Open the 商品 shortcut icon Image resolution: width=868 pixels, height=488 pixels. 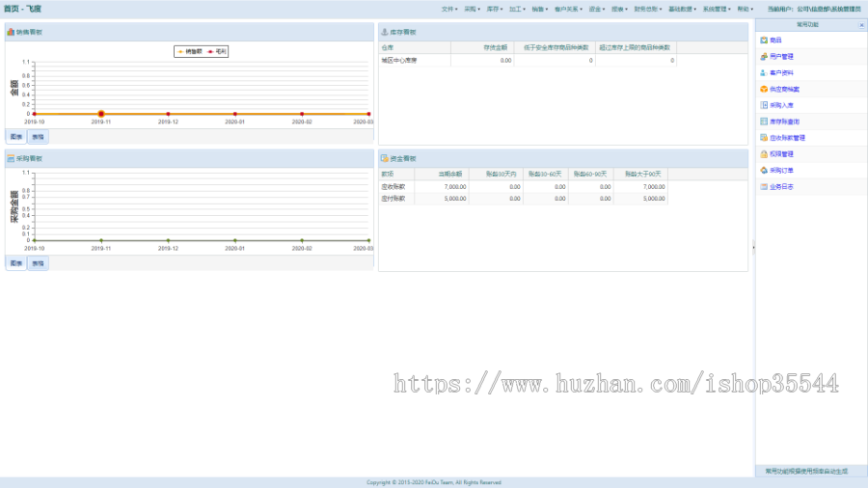click(x=764, y=41)
